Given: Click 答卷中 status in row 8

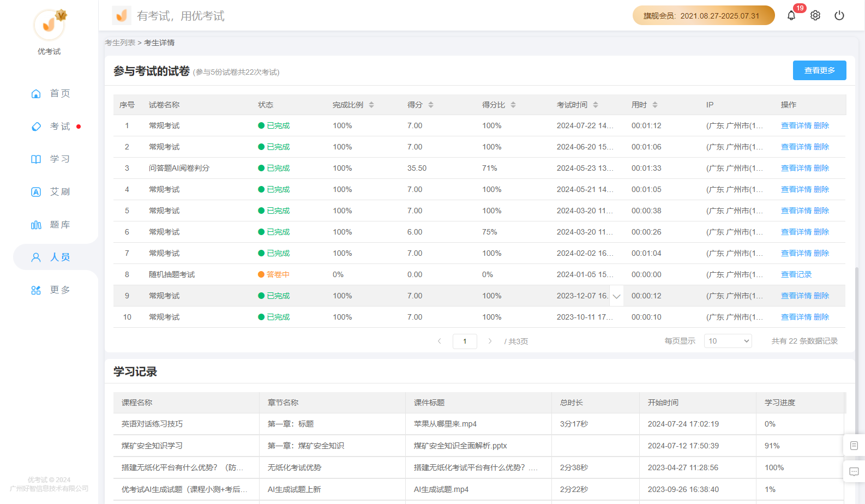Looking at the screenshot, I should point(274,274).
